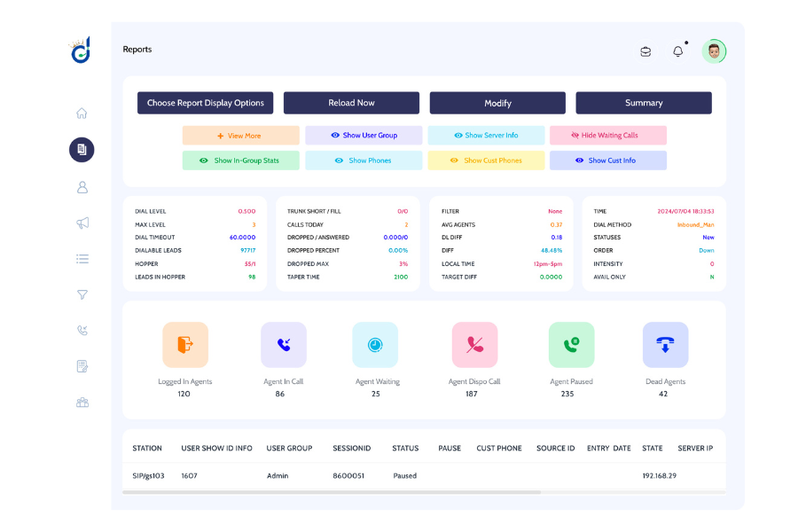Image resolution: width=798 pixels, height=532 pixels.
Task: Open the Home icon in sidebar
Action: click(82, 113)
